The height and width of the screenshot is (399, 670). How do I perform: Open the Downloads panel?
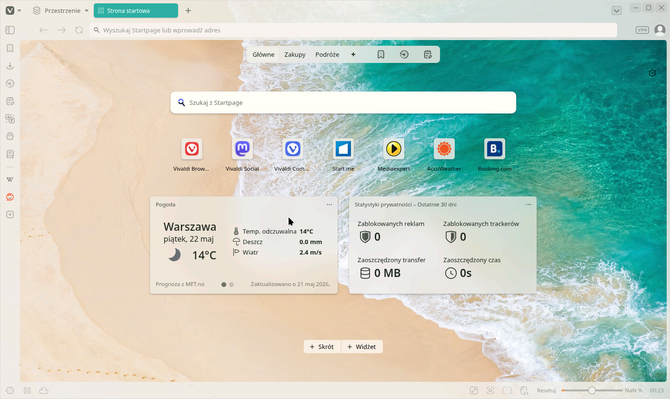(10, 66)
